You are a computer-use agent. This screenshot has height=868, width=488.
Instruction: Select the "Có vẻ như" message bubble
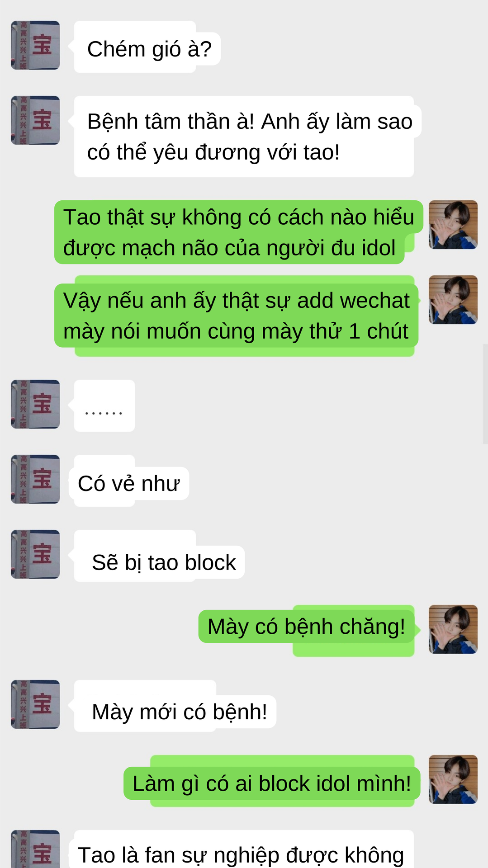(x=129, y=481)
